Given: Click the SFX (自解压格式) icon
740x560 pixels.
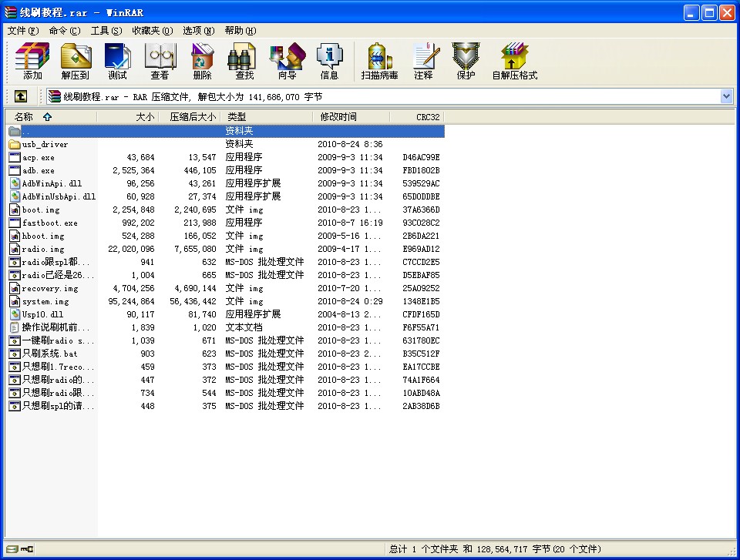Looking at the screenshot, I should (515, 62).
